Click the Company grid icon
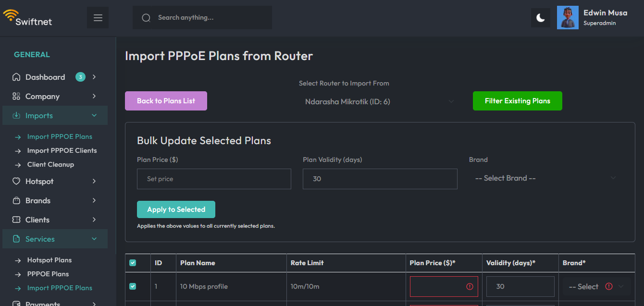 (x=16, y=96)
